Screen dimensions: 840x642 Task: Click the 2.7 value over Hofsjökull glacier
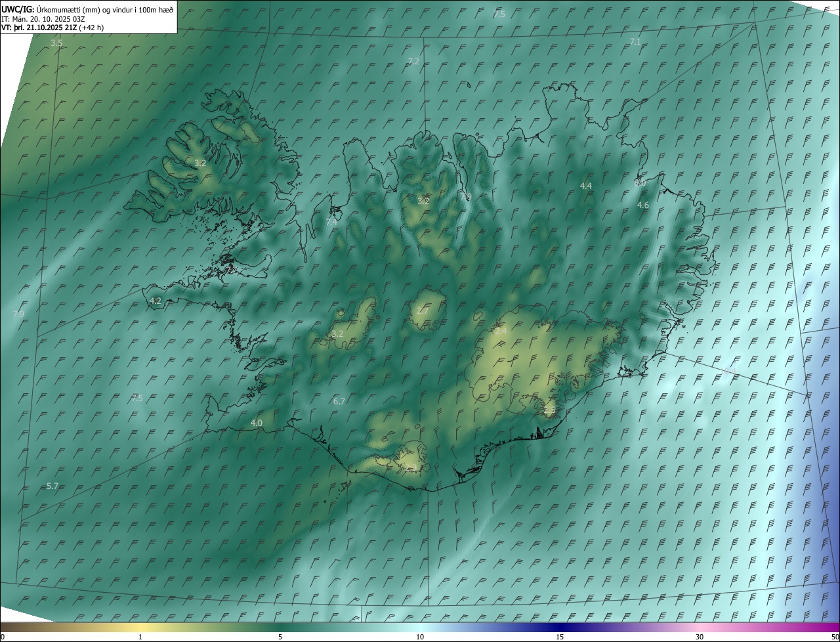click(422, 310)
